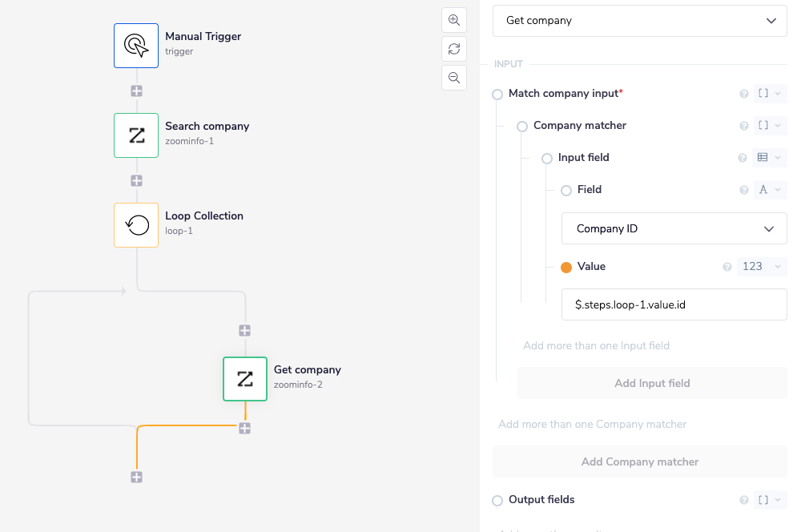Toggle the Input field radio circle
Image resolution: width=797 pixels, height=532 pixels.
coord(548,158)
